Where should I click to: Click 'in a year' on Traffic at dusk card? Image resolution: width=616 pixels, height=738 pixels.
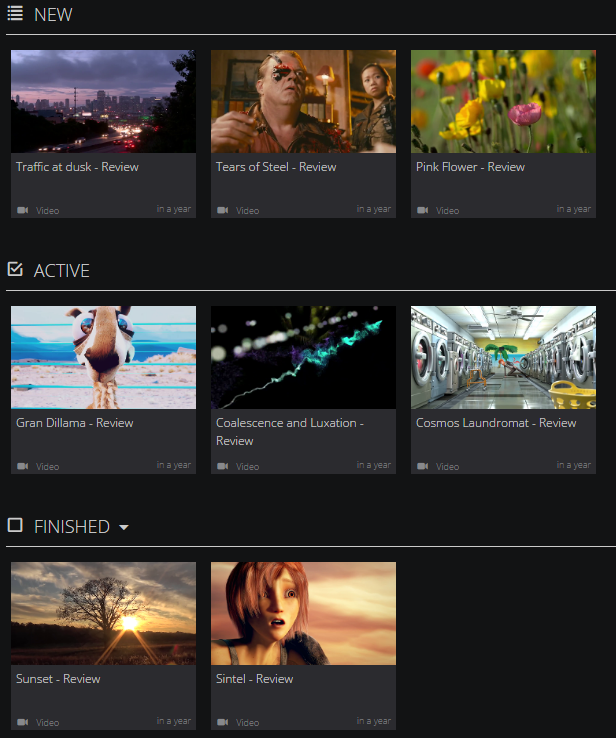click(x=174, y=209)
